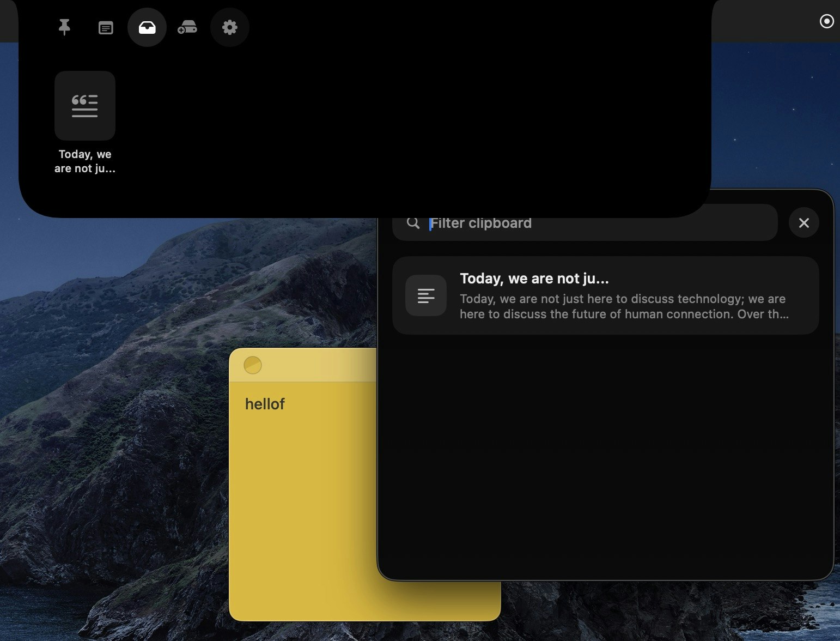The image size is (840, 641).
Task: Click the yellow circle on the sticky note
Action: [253, 365]
